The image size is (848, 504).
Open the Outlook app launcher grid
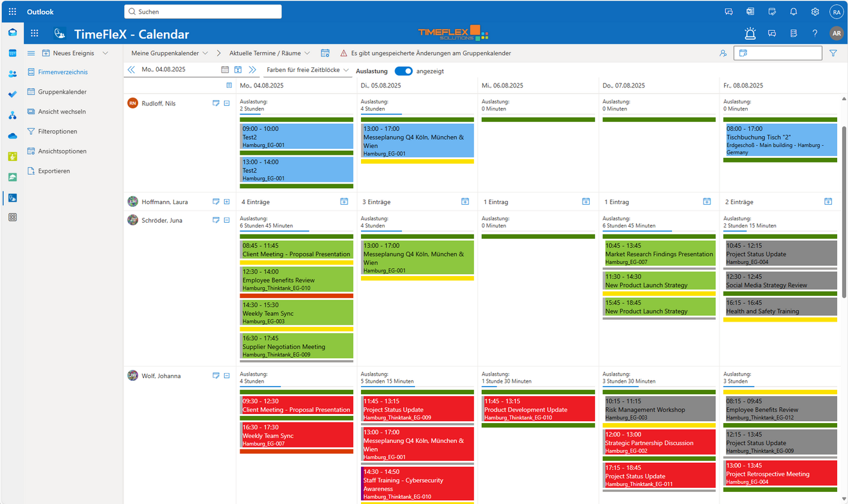[12, 12]
